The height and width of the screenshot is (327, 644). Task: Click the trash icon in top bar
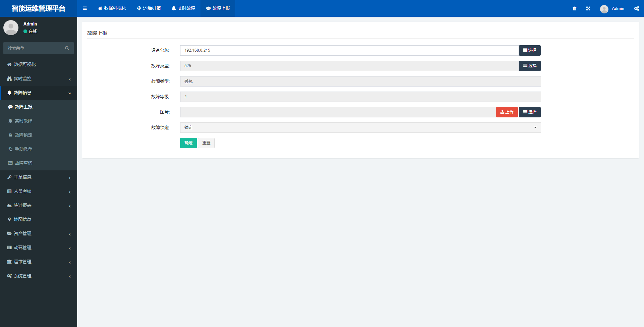[575, 8]
